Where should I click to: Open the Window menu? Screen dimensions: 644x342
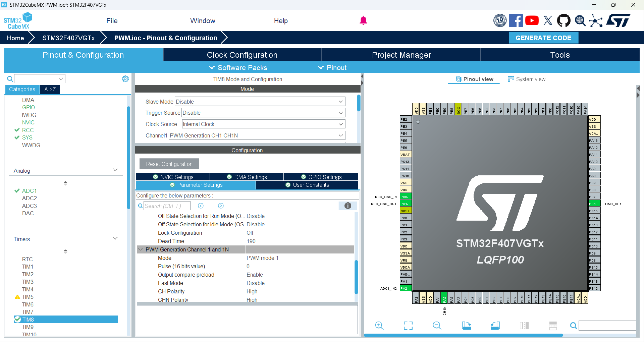pos(203,20)
